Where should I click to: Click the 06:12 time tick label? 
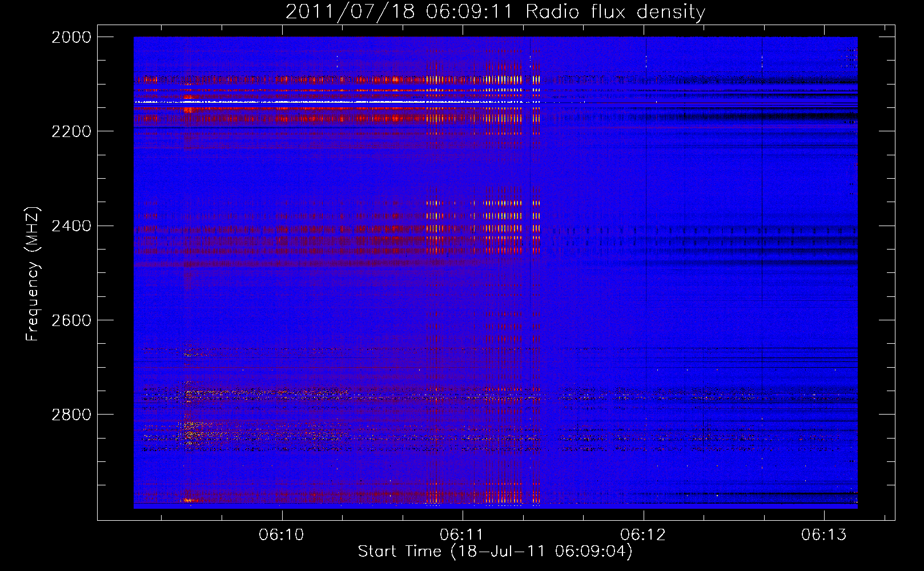643,535
